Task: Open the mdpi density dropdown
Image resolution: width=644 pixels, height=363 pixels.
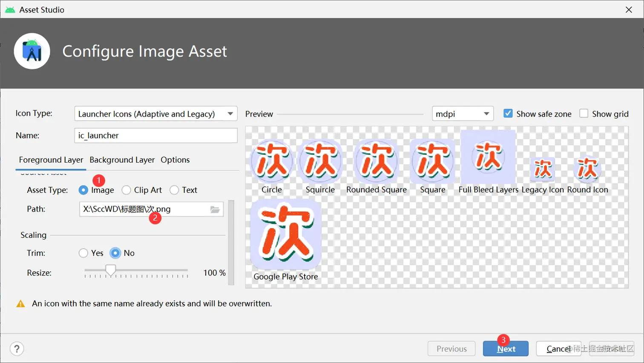Action: (x=462, y=113)
